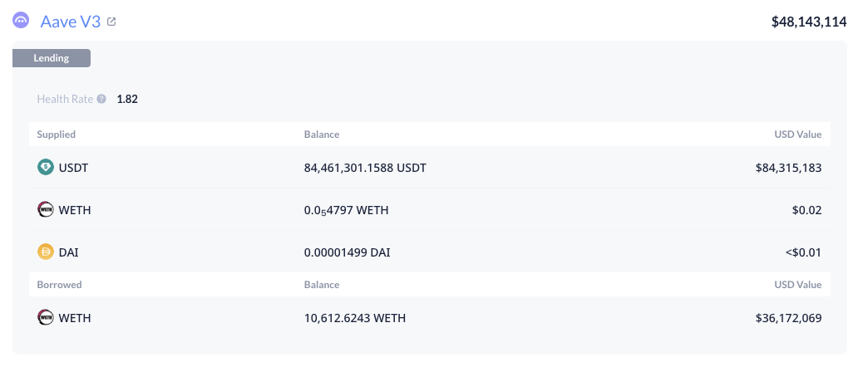Click the Supplied column header
The height and width of the screenshot is (367, 868).
[57, 135]
